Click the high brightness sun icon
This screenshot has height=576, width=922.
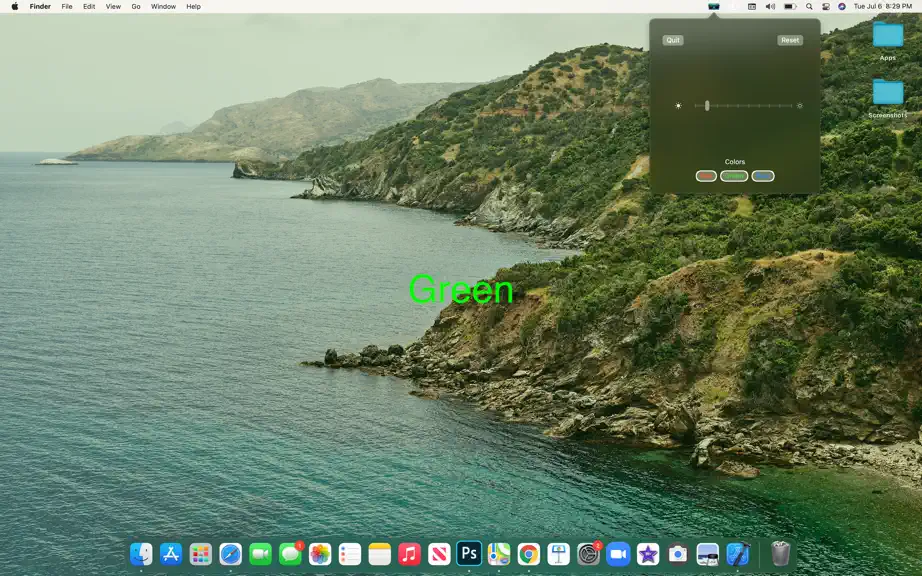click(x=800, y=106)
